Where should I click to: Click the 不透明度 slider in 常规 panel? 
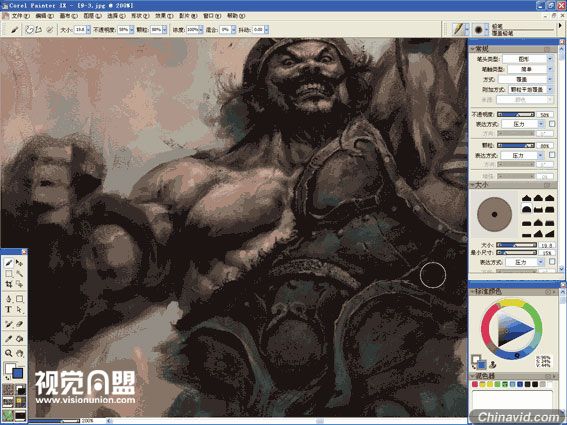click(x=516, y=114)
